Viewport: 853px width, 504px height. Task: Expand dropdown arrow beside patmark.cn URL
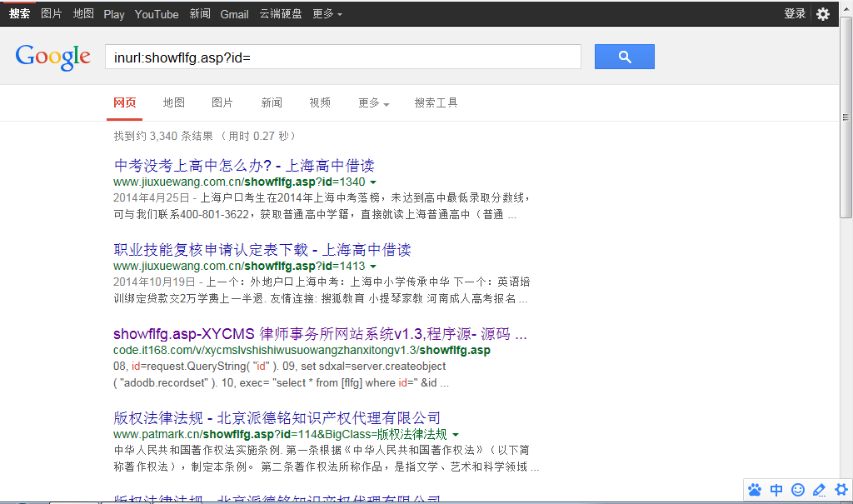coord(456,435)
